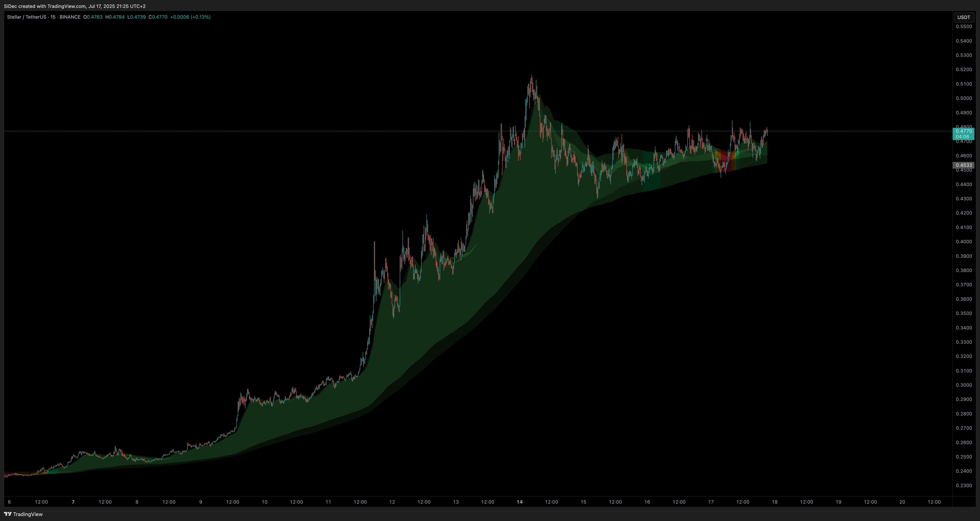
Task: Click the date label 7 on time axis
Action: [x=73, y=502]
